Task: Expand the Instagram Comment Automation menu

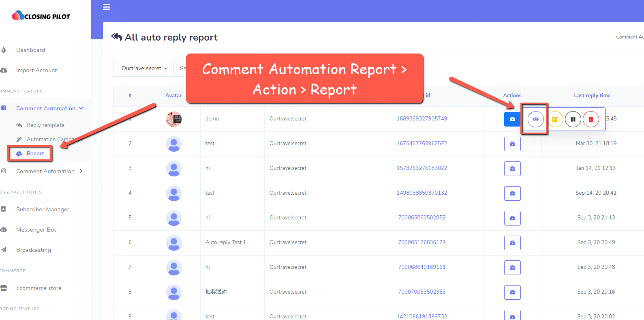Action: tap(49, 171)
